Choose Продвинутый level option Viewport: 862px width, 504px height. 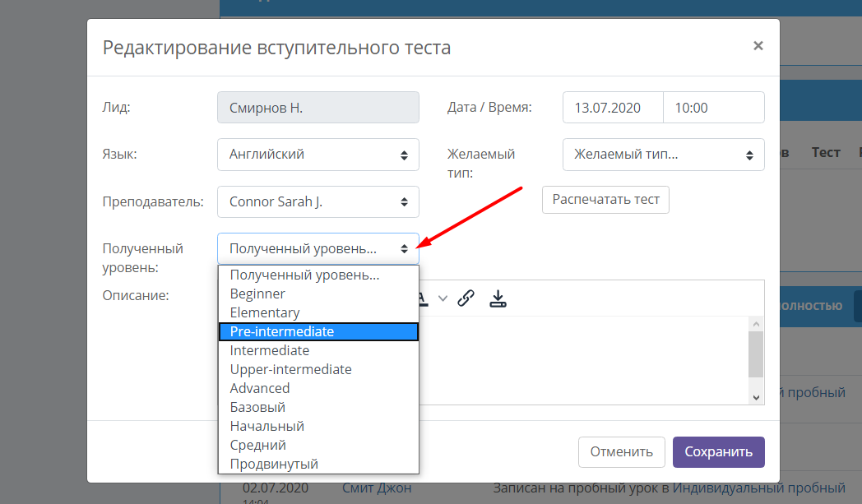tap(318, 464)
